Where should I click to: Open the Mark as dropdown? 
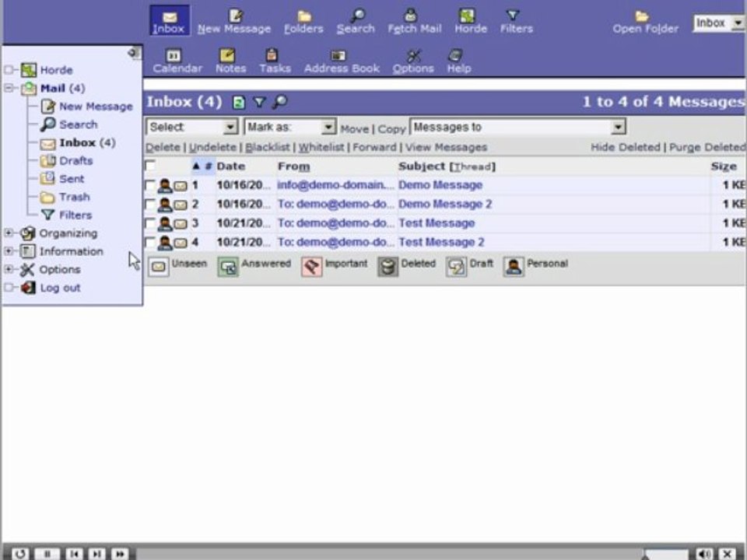coord(289,127)
